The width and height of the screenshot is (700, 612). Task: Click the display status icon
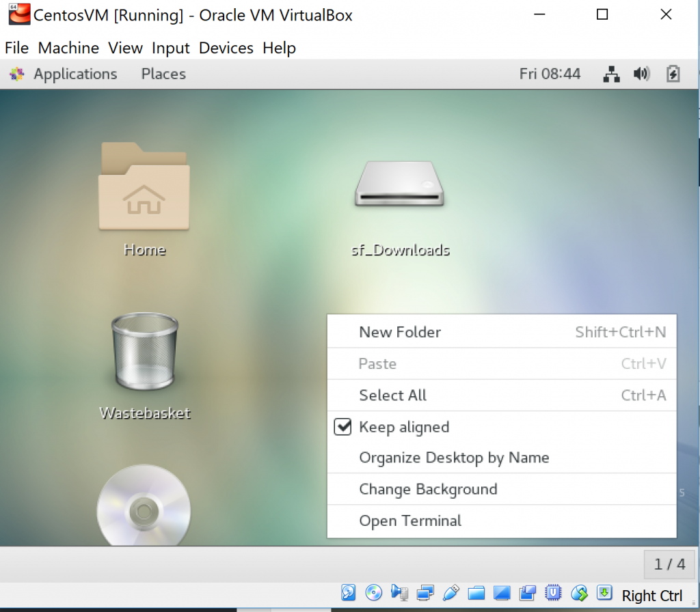502,593
